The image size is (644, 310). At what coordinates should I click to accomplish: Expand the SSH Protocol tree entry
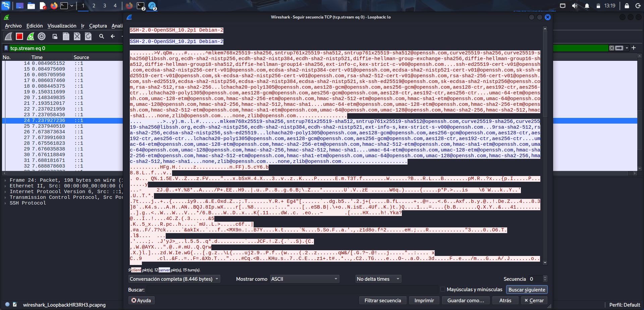coord(5,203)
